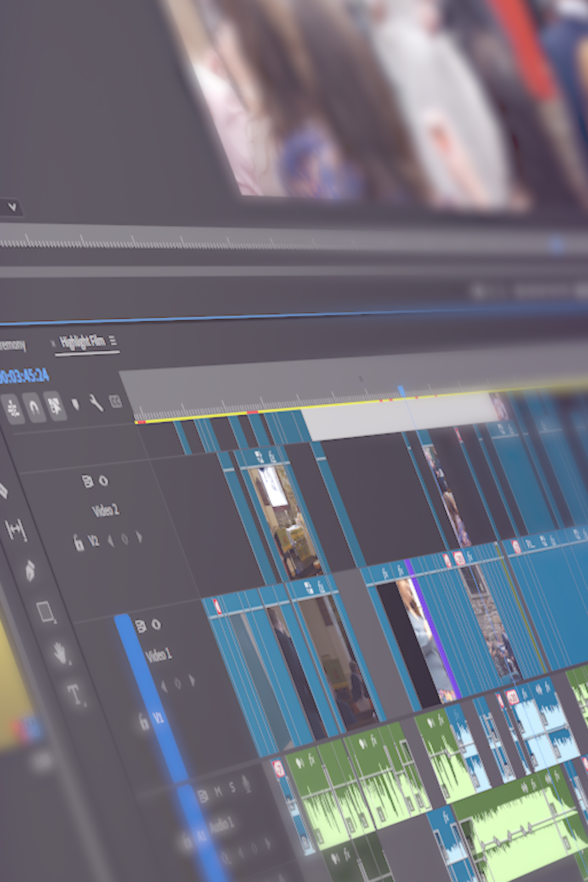The image size is (588, 882).
Task: Add a marker with the marker icon
Action: [75, 405]
